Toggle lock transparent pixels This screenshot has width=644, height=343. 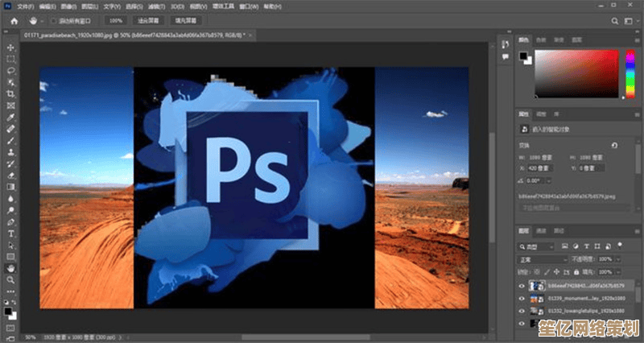tap(537, 272)
